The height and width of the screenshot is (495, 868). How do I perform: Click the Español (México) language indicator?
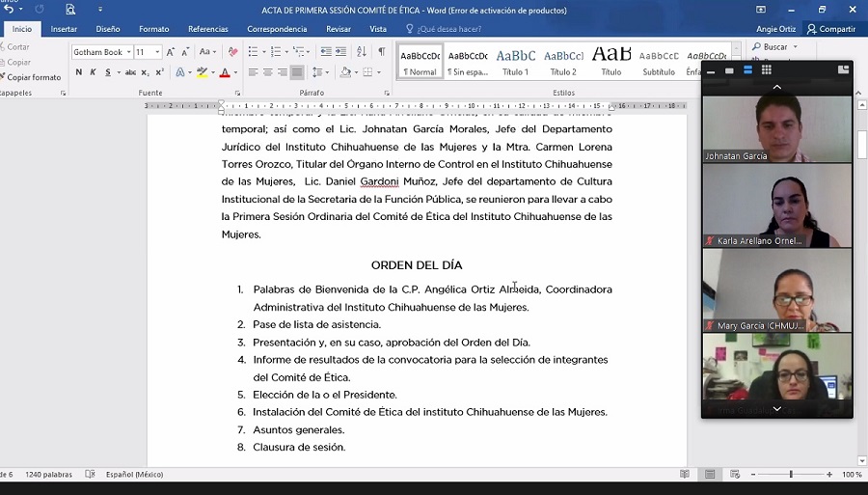[x=134, y=475]
